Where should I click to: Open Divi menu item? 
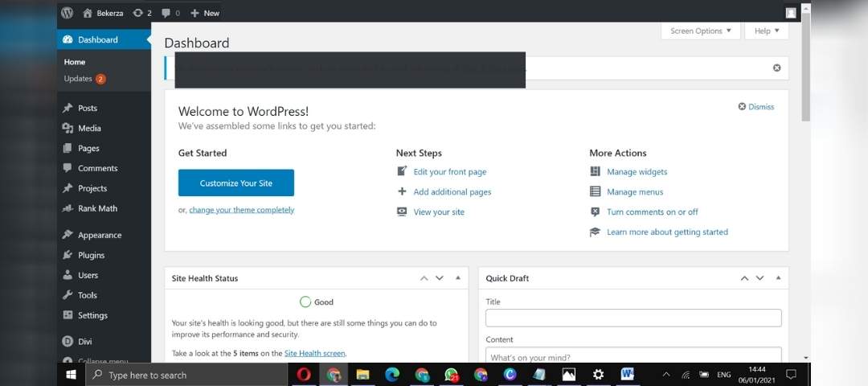[104, 342]
